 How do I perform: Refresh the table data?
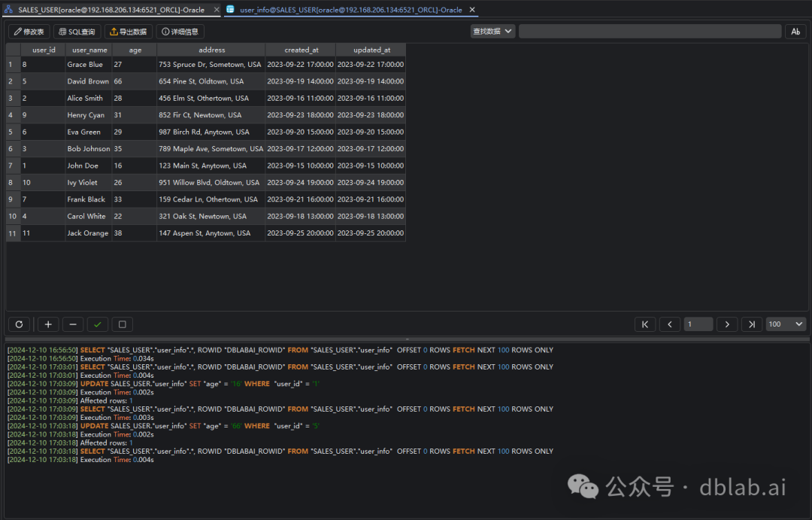tap(19, 324)
